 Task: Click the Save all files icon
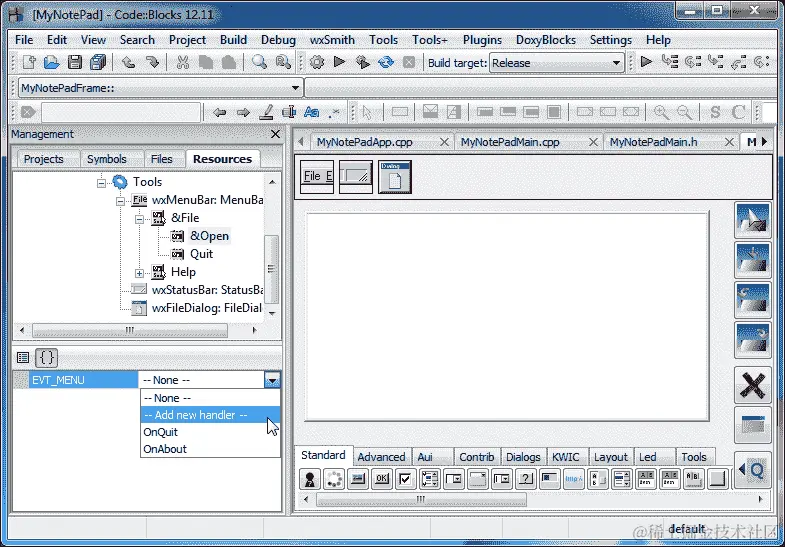tap(98, 63)
